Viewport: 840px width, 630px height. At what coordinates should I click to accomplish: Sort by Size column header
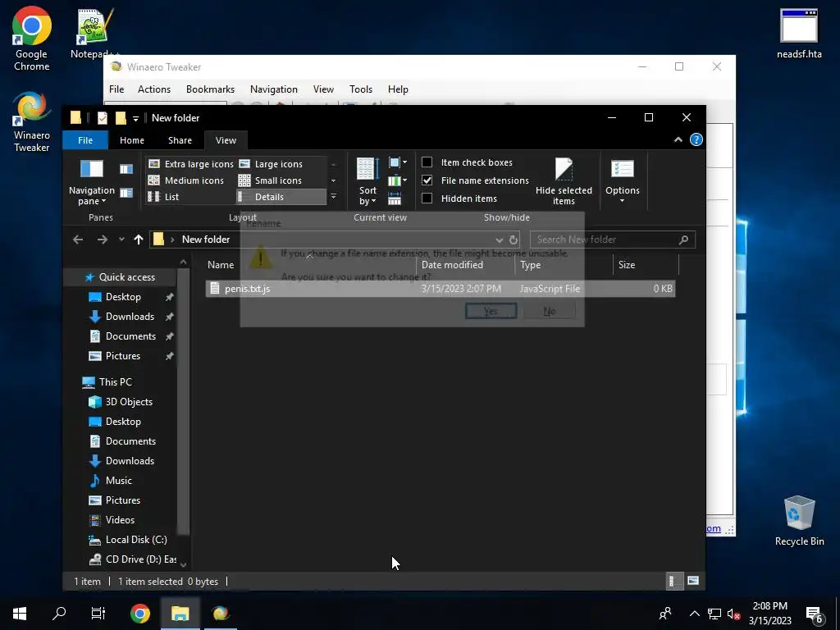coord(646,265)
